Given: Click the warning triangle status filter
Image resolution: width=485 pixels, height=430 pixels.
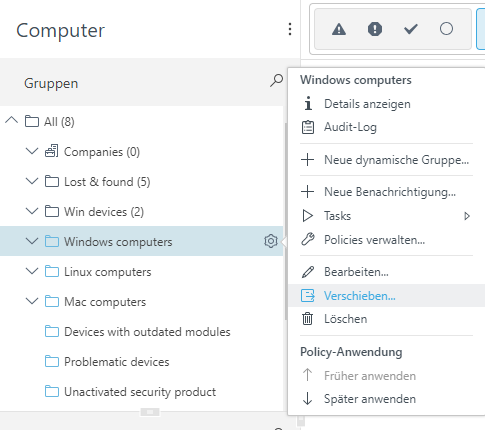Looking at the screenshot, I should [x=339, y=29].
